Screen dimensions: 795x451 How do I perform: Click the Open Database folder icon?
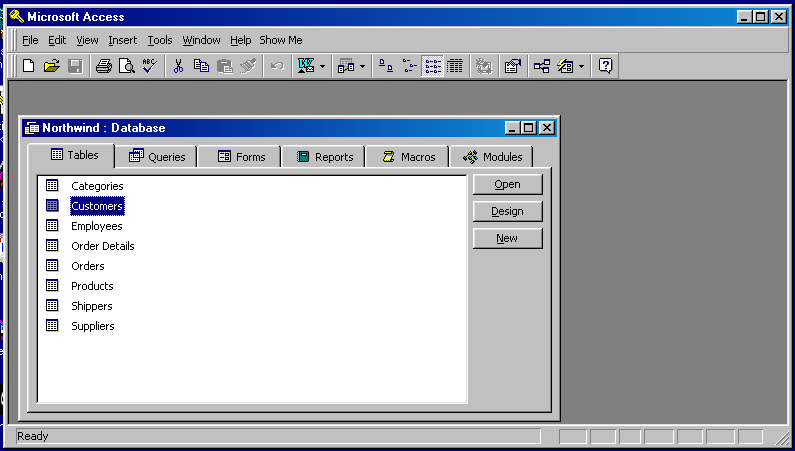click(52, 66)
